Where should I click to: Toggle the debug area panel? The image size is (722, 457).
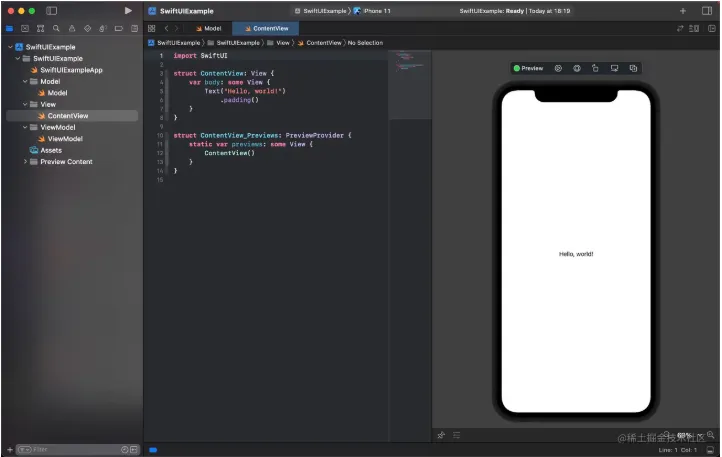(710, 450)
